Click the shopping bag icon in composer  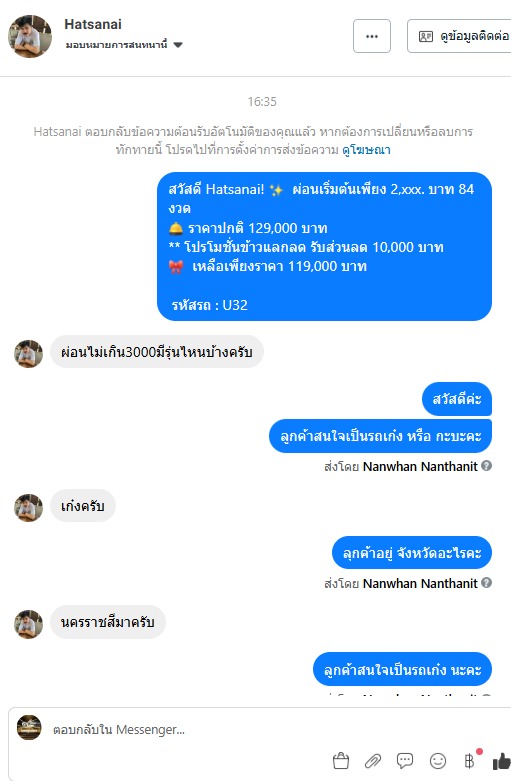coord(341,761)
